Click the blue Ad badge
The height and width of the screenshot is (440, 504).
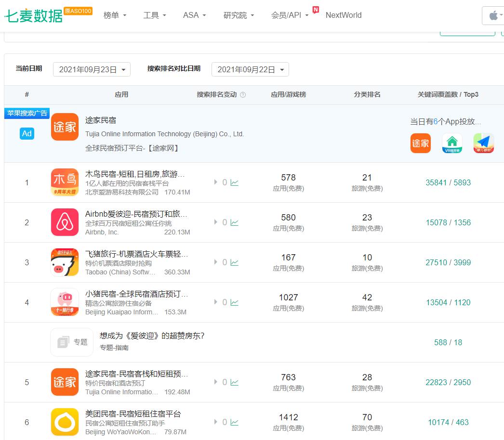pos(27,133)
